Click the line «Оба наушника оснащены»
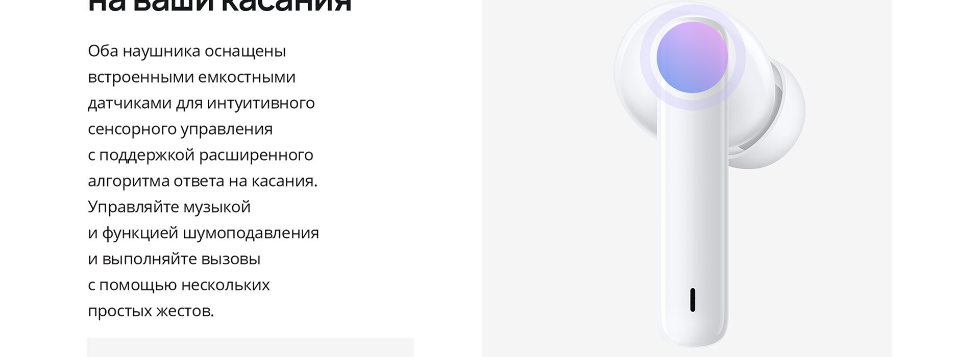Screen dimensions: 980x357 pyautogui.click(x=187, y=51)
